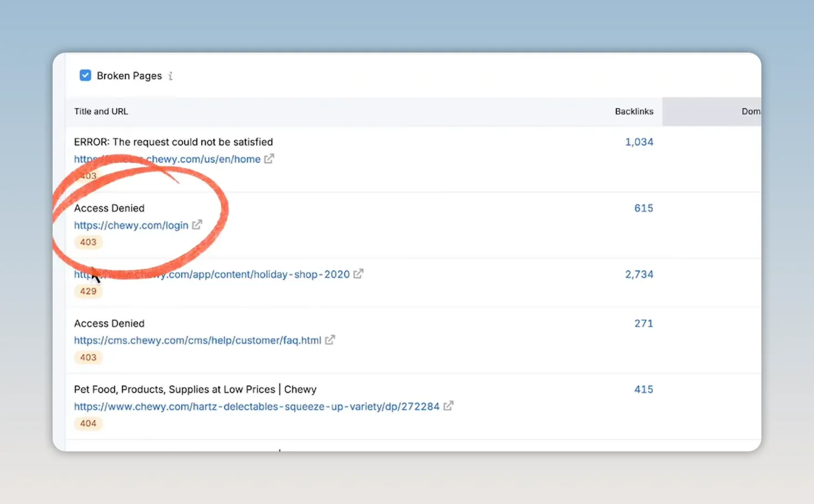The width and height of the screenshot is (814, 504).
Task: Click the 404 status badge
Action: coord(88,424)
